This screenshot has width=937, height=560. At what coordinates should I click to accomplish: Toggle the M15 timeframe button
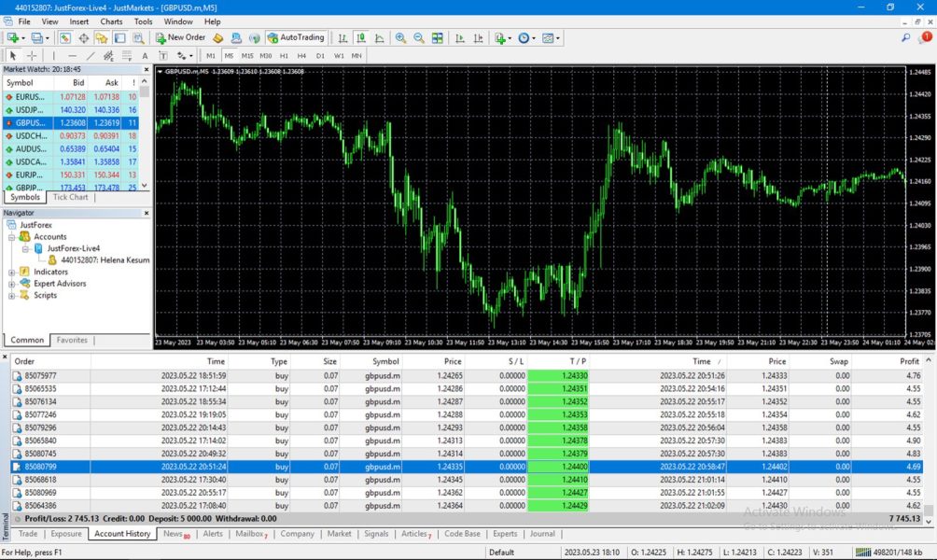pyautogui.click(x=247, y=56)
